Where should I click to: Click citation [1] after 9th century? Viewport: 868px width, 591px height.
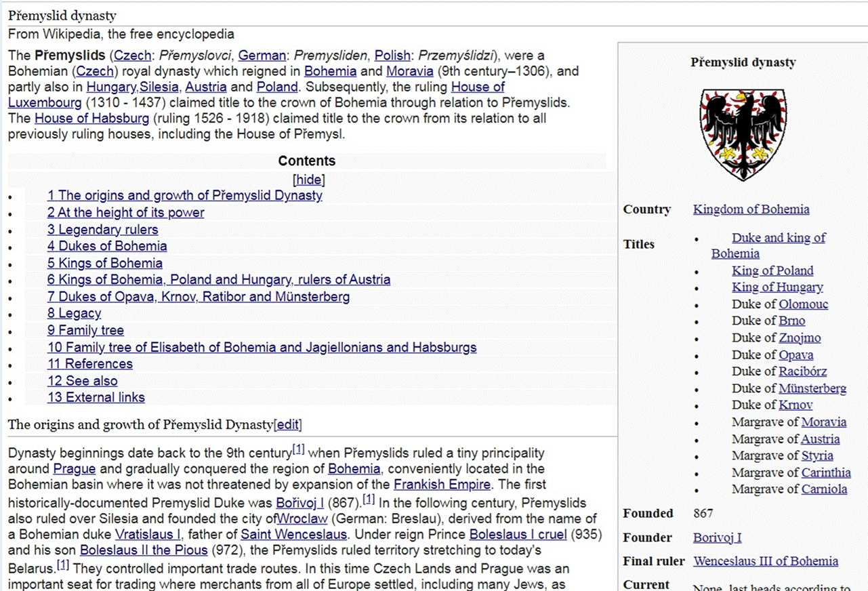pyautogui.click(x=298, y=449)
